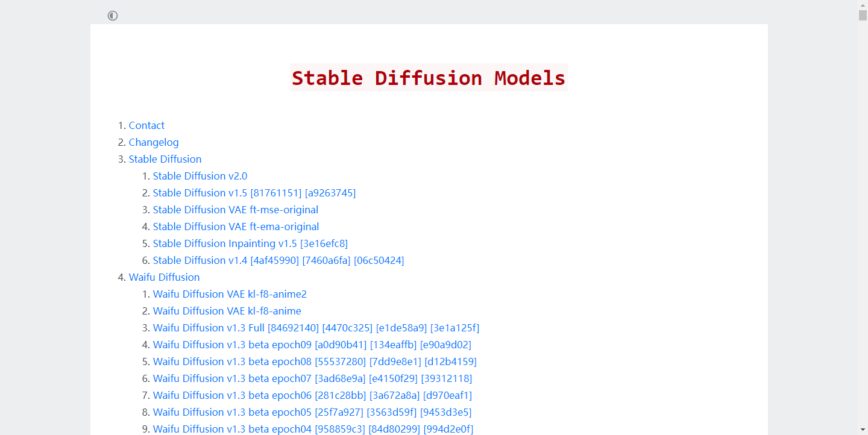Image resolution: width=868 pixels, height=435 pixels.
Task: Open Waifu Diffusion v1.3 beta epoch09 link
Action: pyautogui.click(x=312, y=345)
